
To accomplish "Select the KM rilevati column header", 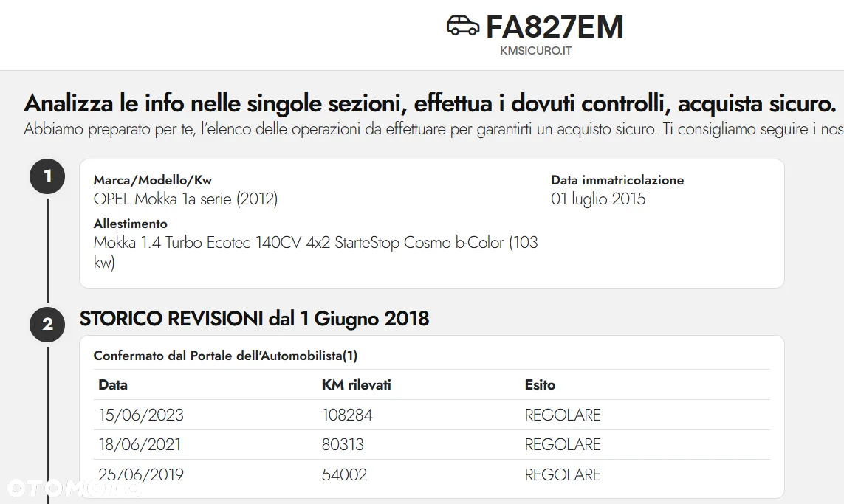I will coord(357,384).
